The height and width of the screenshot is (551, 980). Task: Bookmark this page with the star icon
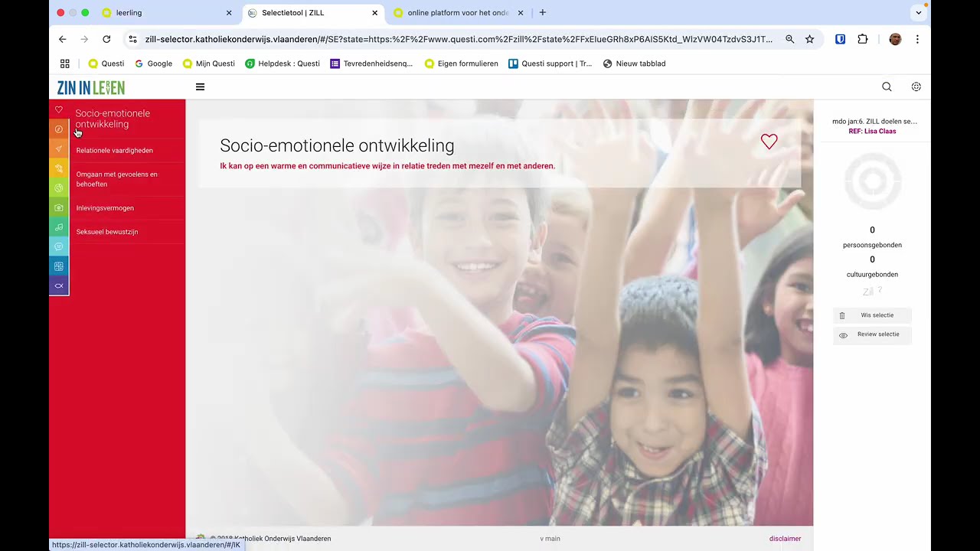[x=809, y=39]
